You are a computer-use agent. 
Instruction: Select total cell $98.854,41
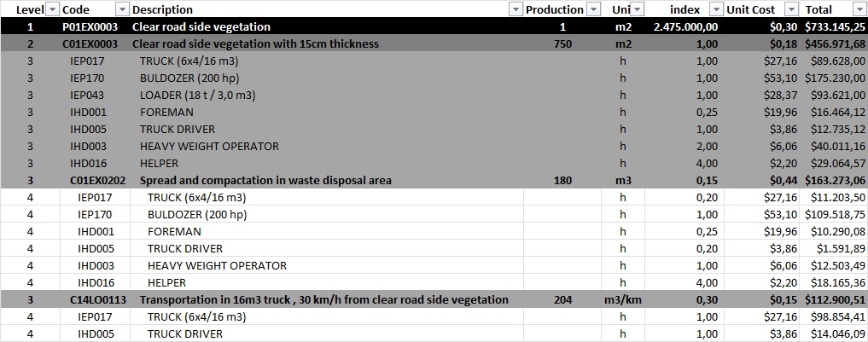click(x=838, y=317)
